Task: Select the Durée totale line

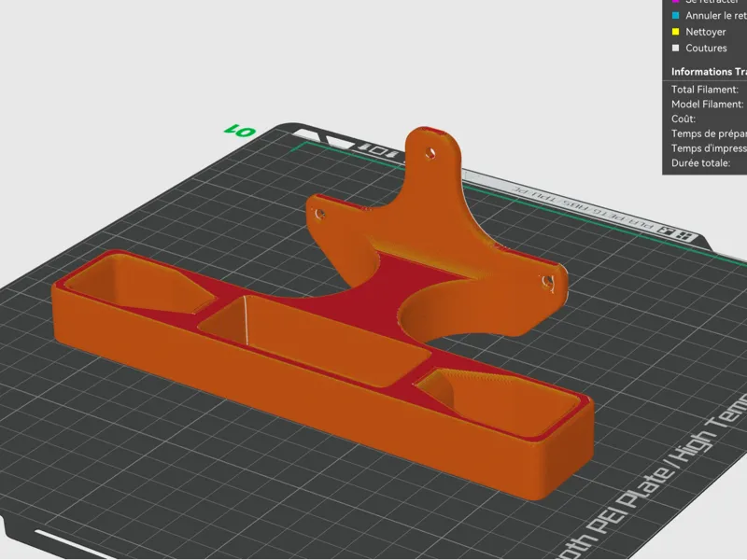Action: [700, 163]
